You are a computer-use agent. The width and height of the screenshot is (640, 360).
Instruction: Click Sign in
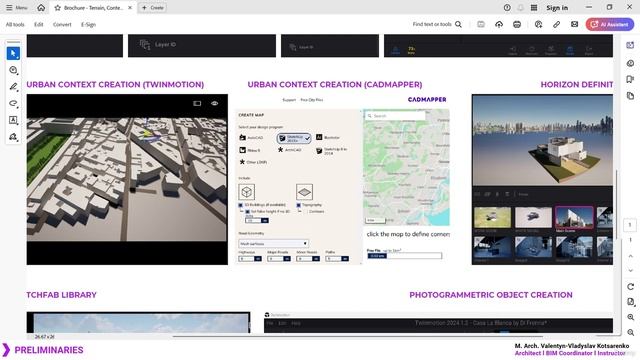click(x=557, y=8)
